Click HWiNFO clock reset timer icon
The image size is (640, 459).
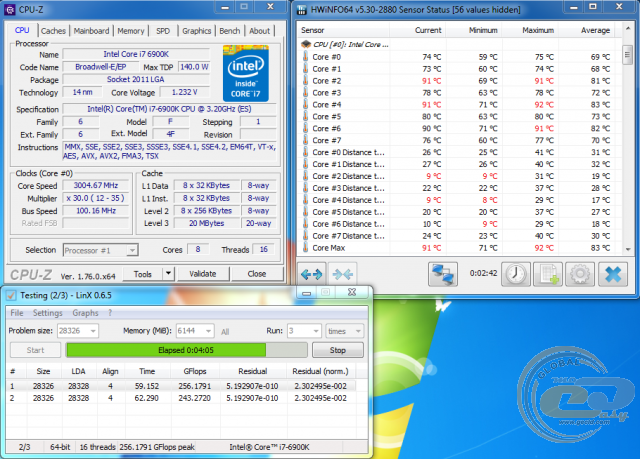pyautogui.click(x=516, y=274)
